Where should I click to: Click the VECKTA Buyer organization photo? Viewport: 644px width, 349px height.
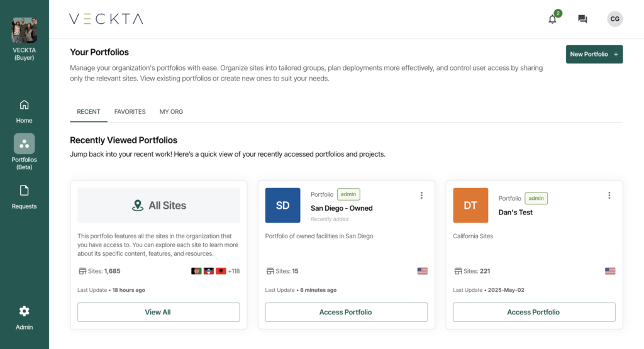point(25,30)
